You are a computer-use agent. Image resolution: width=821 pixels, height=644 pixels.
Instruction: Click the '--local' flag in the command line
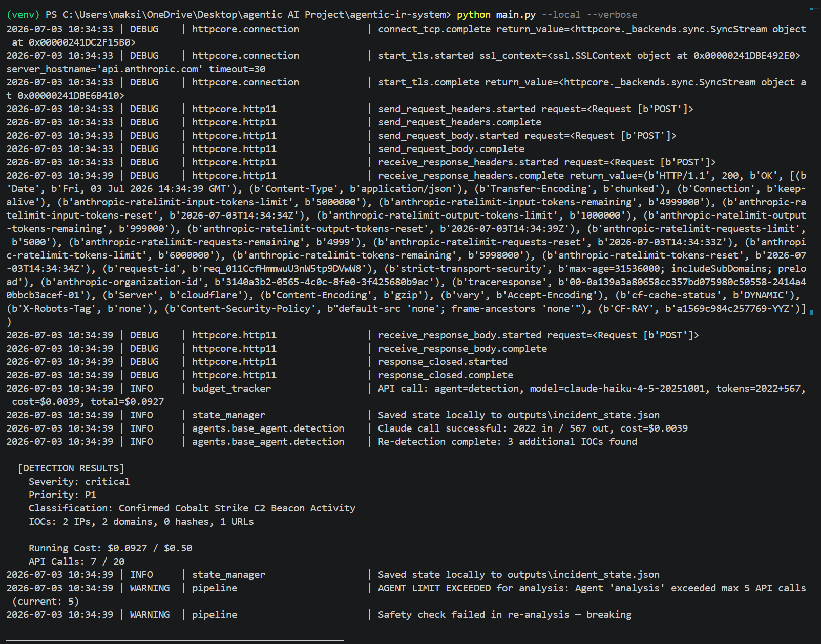(x=561, y=15)
